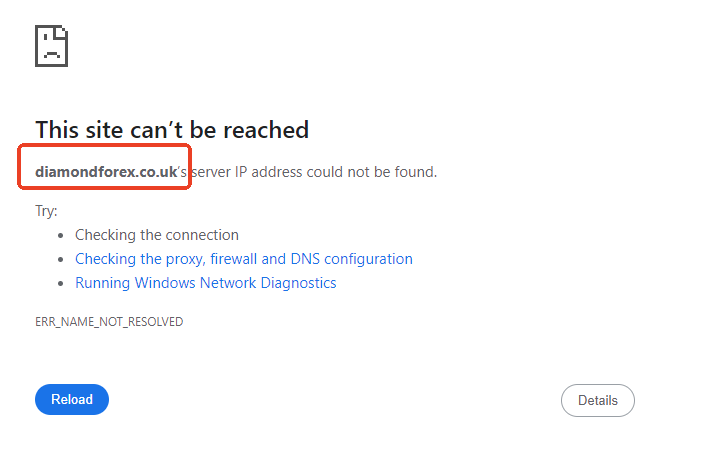Click bullet beside Windows Network Diagnostics link
Viewport: 702px width, 463px height.
pos(62,284)
